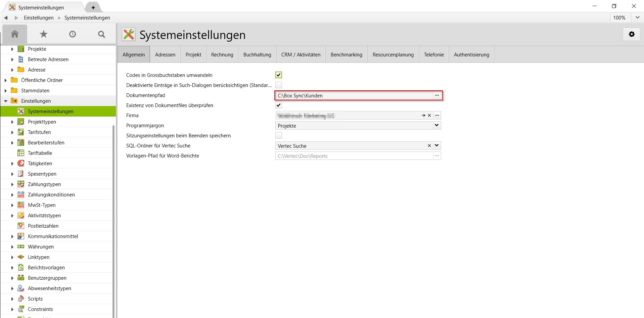The height and width of the screenshot is (318, 644).
Task: Open the search magnifier icon
Action: click(101, 34)
